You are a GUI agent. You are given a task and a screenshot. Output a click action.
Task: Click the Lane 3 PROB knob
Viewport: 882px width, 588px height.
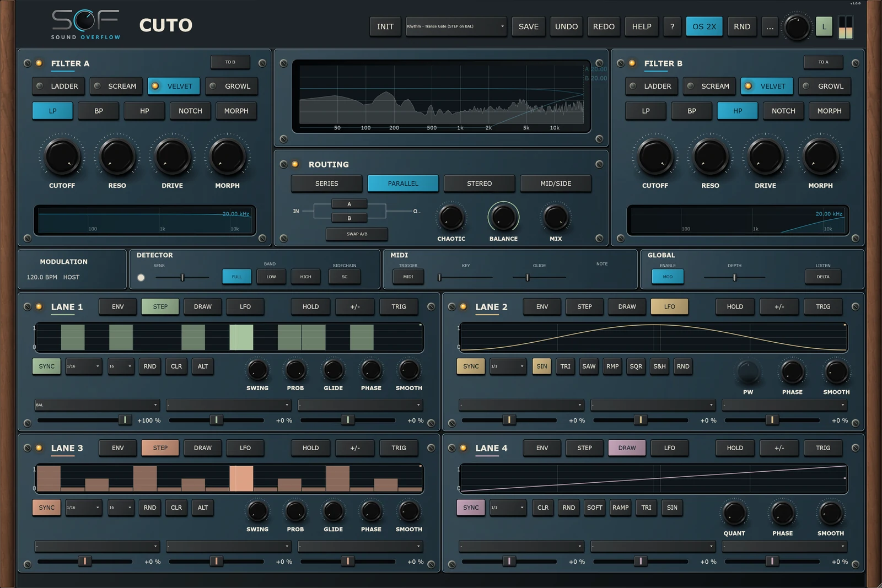(x=295, y=511)
